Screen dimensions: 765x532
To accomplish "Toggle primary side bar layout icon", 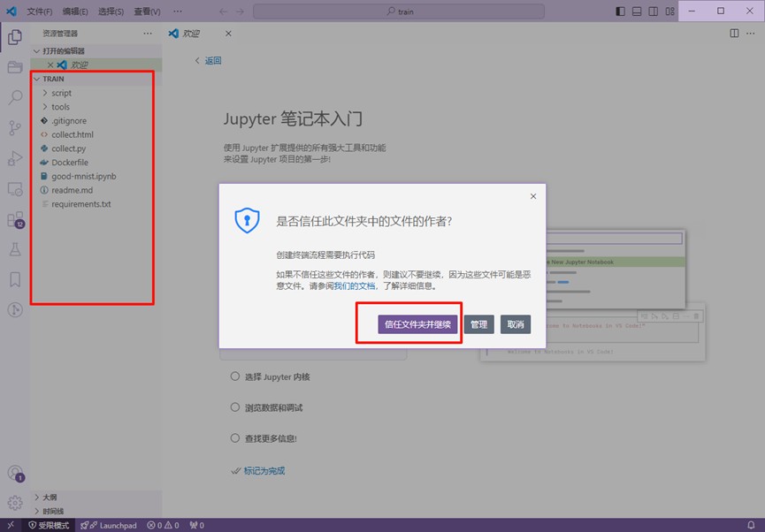I will click(x=620, y=11).
